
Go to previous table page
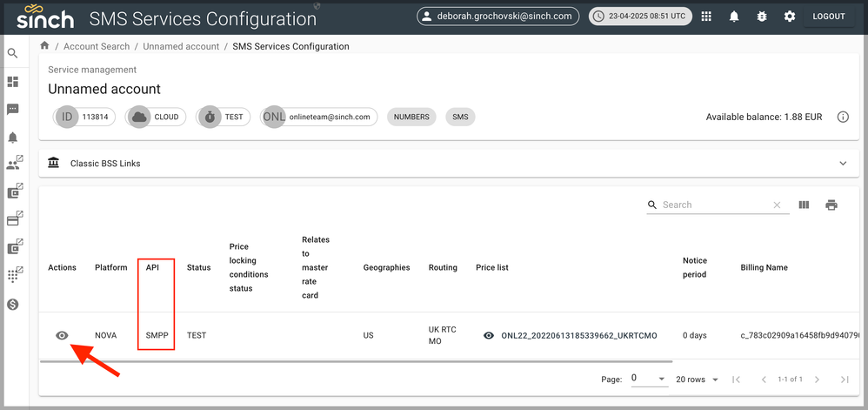(764, 380)
